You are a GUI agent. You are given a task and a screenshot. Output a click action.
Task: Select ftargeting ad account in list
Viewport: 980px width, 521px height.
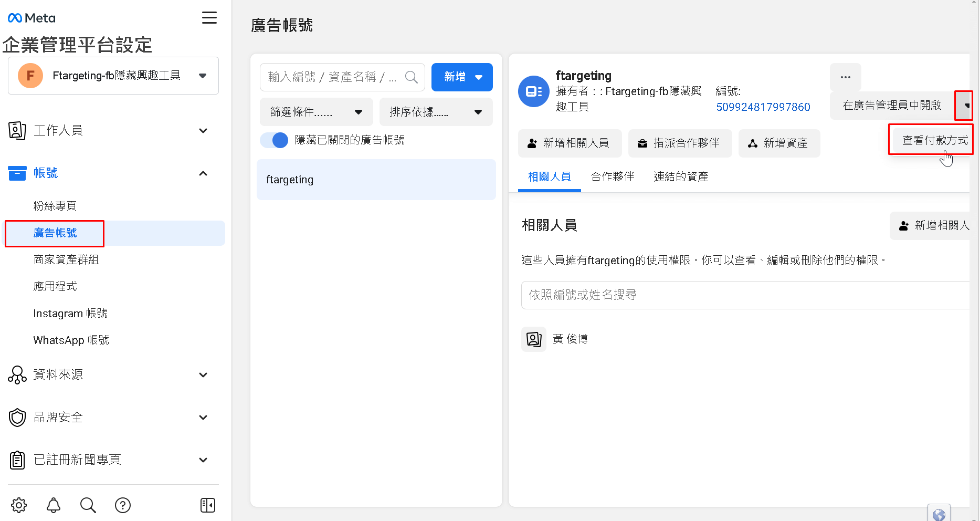click(x=376, y=180)
